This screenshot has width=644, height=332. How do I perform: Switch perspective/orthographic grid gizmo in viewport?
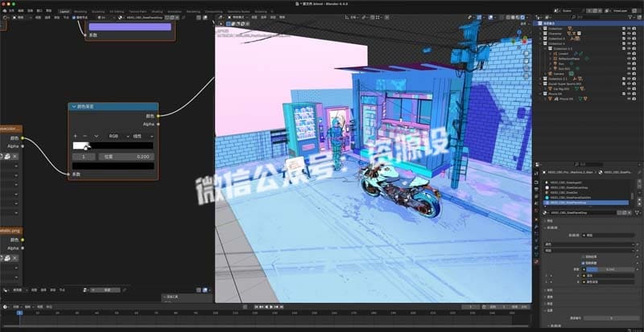526,76
